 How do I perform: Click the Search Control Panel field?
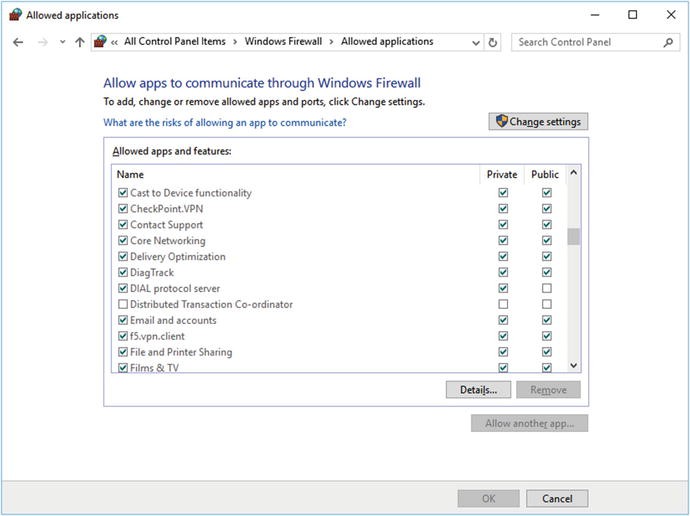click(595, 42)
